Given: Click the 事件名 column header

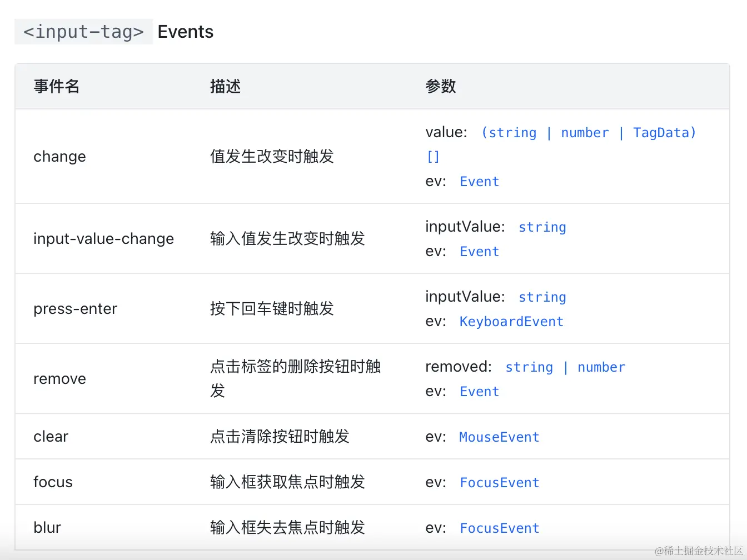Looking at the screenshot, I should 56,86.
